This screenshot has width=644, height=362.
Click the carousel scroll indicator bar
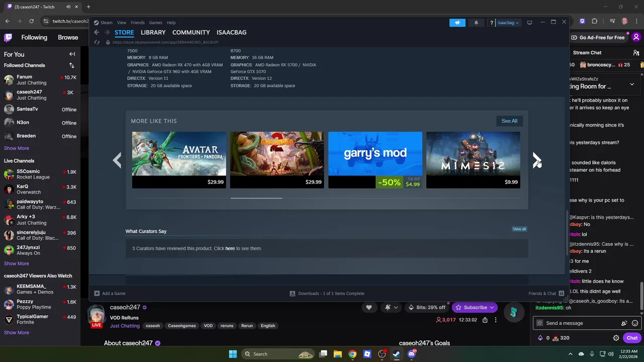[x=256, y=198]
